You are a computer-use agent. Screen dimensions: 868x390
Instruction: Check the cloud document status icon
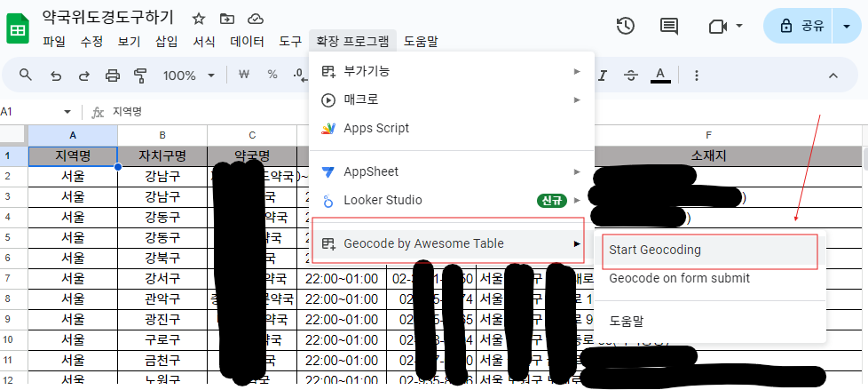[255, 19]
